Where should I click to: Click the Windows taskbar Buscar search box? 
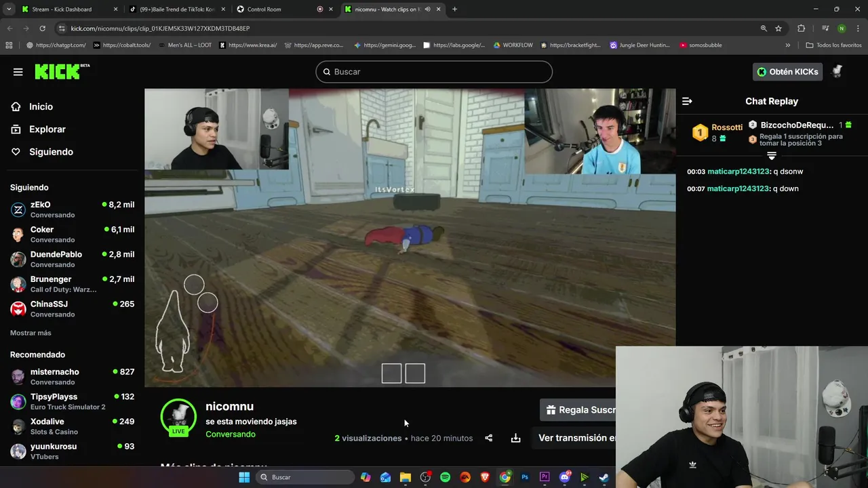[305, 477]
